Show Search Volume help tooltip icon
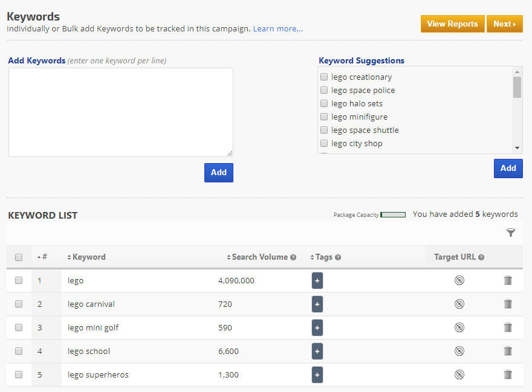 click(x=293, y=257)
